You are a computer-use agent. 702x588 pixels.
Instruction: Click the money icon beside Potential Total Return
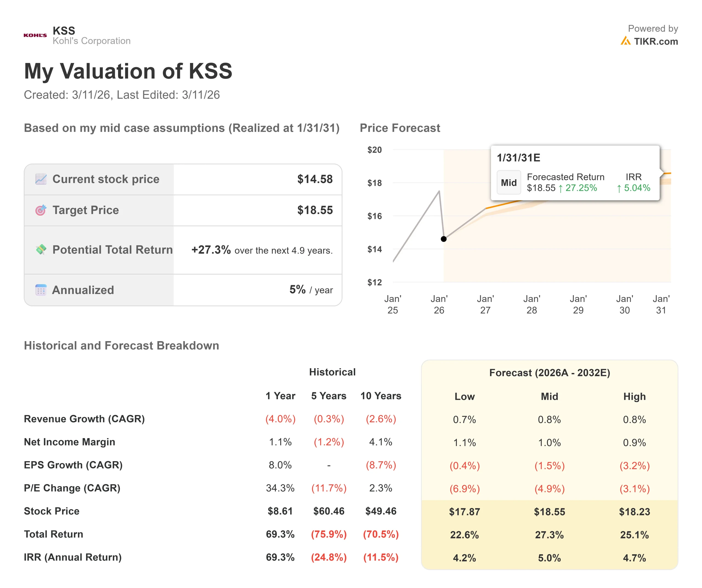[x=41, y=250]
